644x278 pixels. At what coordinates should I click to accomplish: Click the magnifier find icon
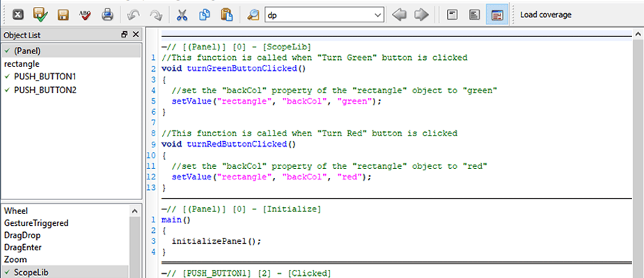253,15
